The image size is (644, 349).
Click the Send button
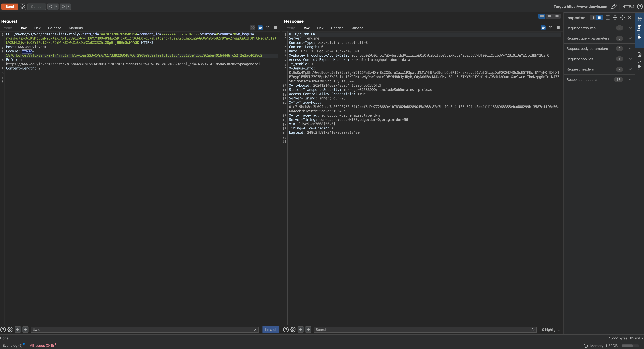(10, 7)
